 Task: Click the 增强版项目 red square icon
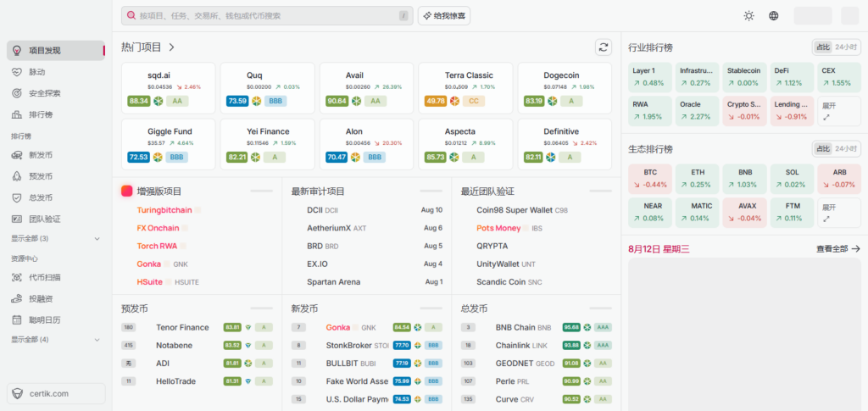[127, 191]
